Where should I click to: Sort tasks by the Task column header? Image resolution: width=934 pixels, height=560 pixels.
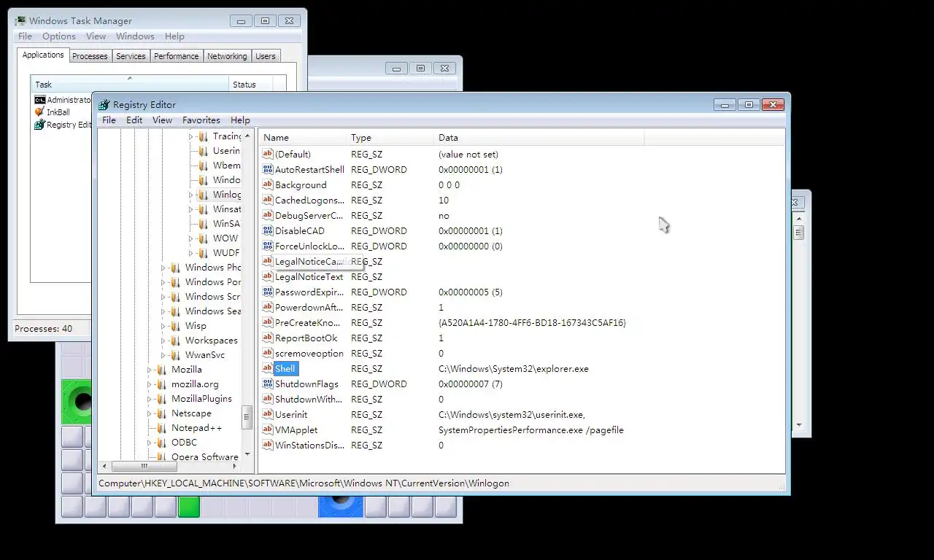(130, 84)
